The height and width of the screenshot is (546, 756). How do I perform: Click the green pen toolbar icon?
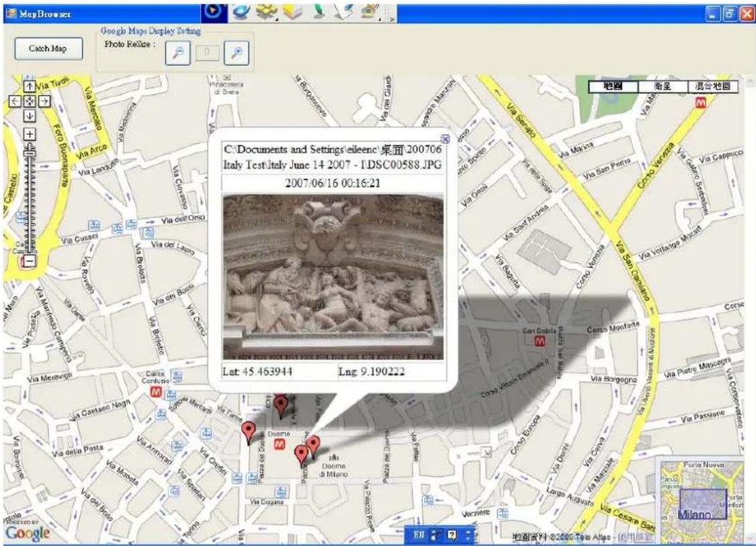(318, 12)
